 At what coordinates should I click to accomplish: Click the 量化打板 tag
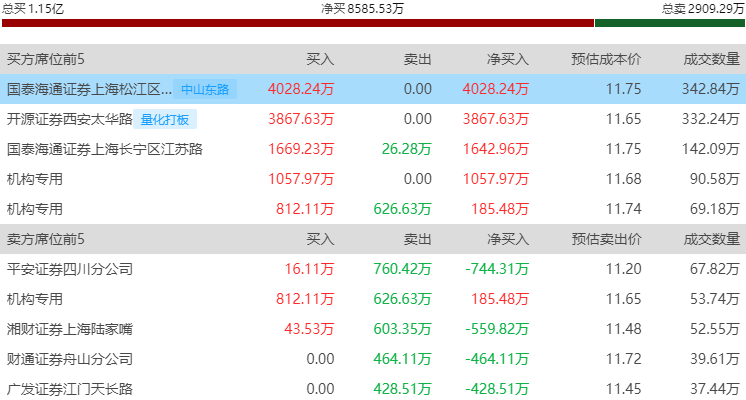click(165, 119)
